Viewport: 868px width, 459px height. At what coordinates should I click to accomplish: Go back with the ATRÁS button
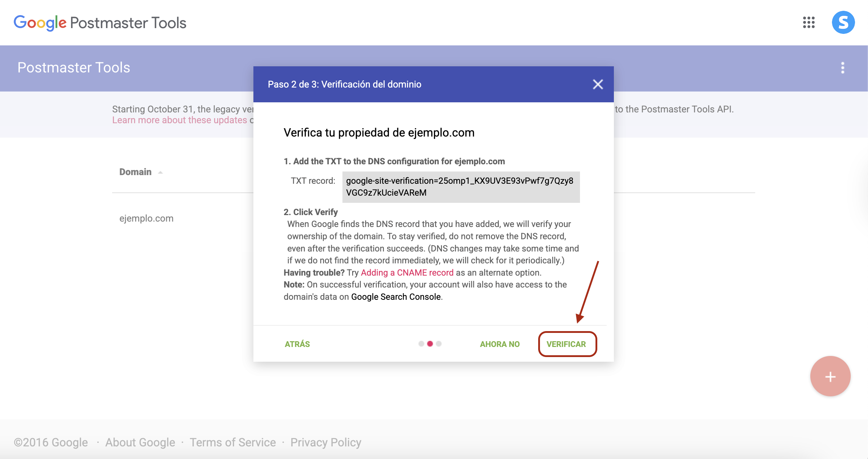tap(297, 344)
